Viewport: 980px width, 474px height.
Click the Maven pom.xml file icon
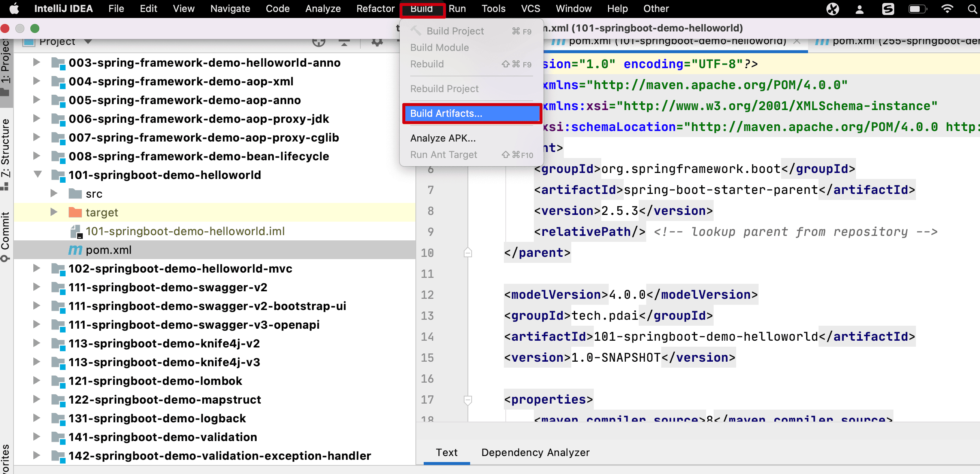(75, 250)
